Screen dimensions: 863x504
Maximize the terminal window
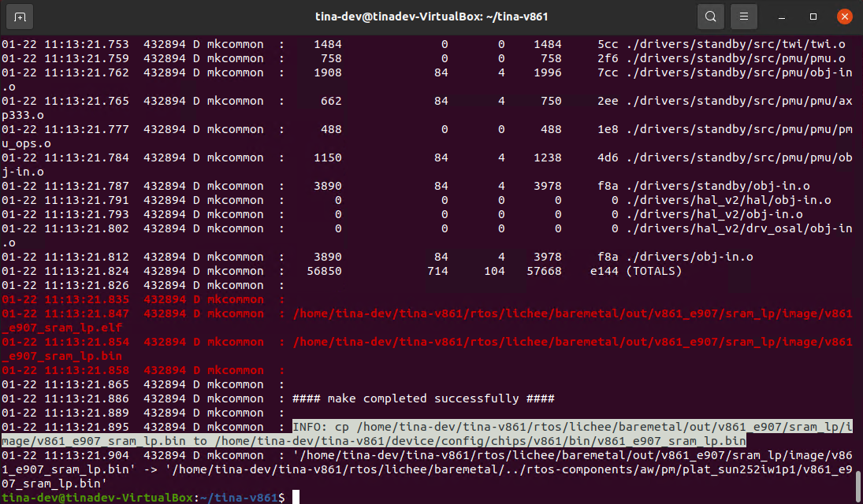813,17
